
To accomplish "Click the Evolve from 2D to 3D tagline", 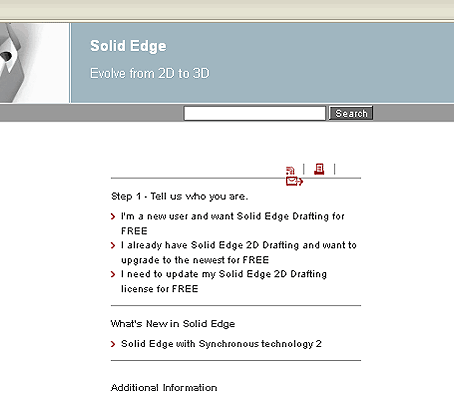I will tap(150, 73).
